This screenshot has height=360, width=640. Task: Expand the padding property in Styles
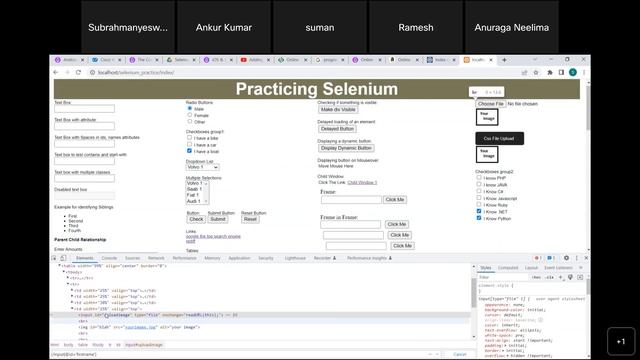(505, 345)
